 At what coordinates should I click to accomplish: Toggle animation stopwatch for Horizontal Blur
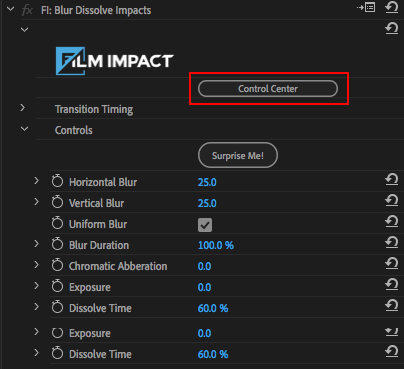pyautogui.click(x=57, y=181)
